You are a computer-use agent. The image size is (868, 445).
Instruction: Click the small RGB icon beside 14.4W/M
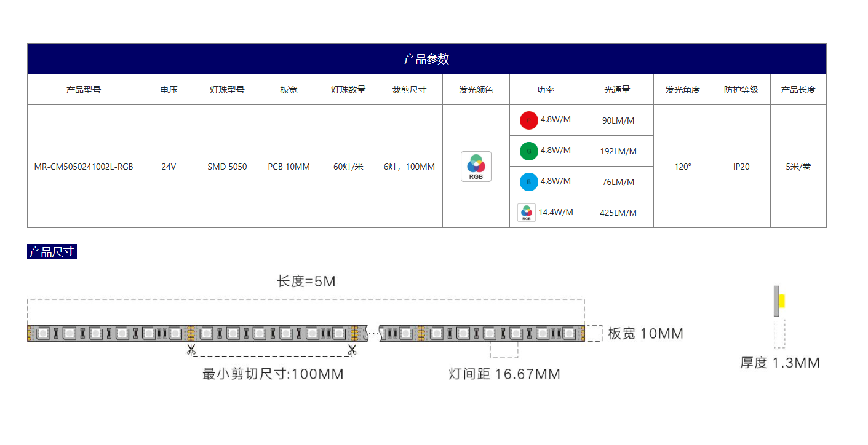pyautogui.click(x=527, y=213)
